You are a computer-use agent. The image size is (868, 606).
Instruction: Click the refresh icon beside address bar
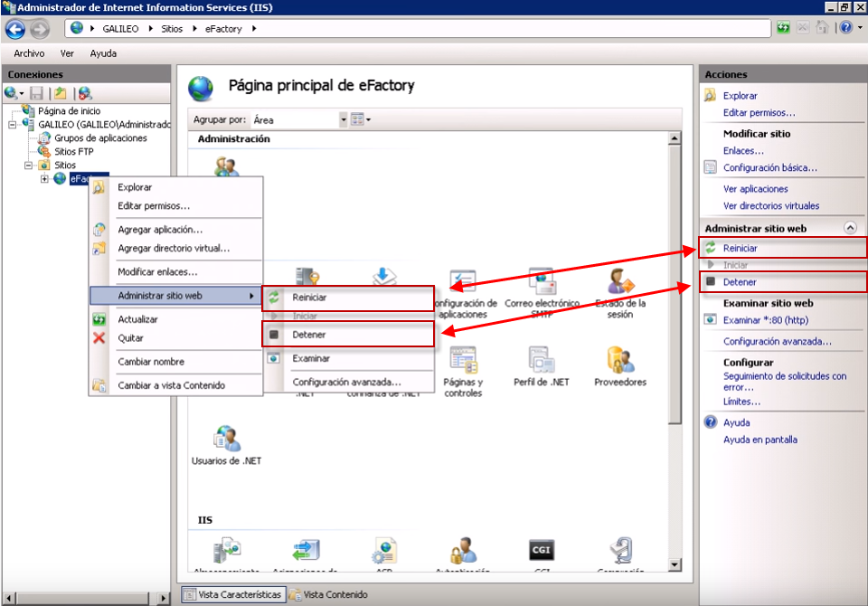pos(783,28)
